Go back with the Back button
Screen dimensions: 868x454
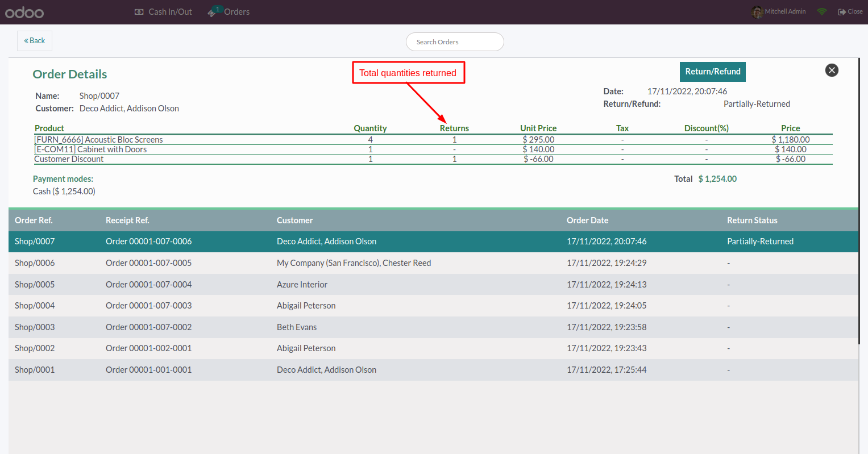tap(35, 41)
